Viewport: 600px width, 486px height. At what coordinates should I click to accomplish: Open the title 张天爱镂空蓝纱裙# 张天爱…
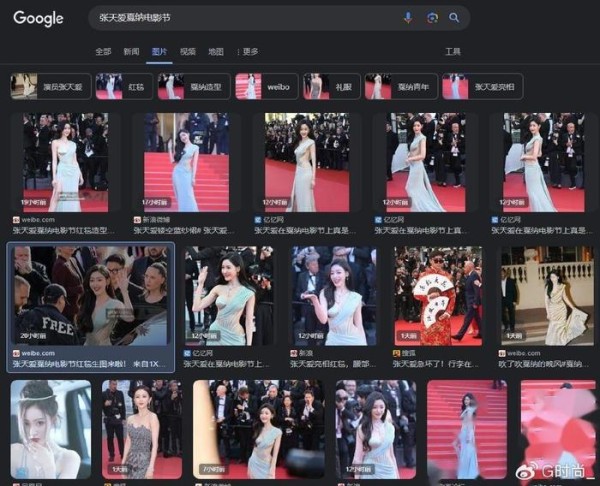tap(184, 230)
